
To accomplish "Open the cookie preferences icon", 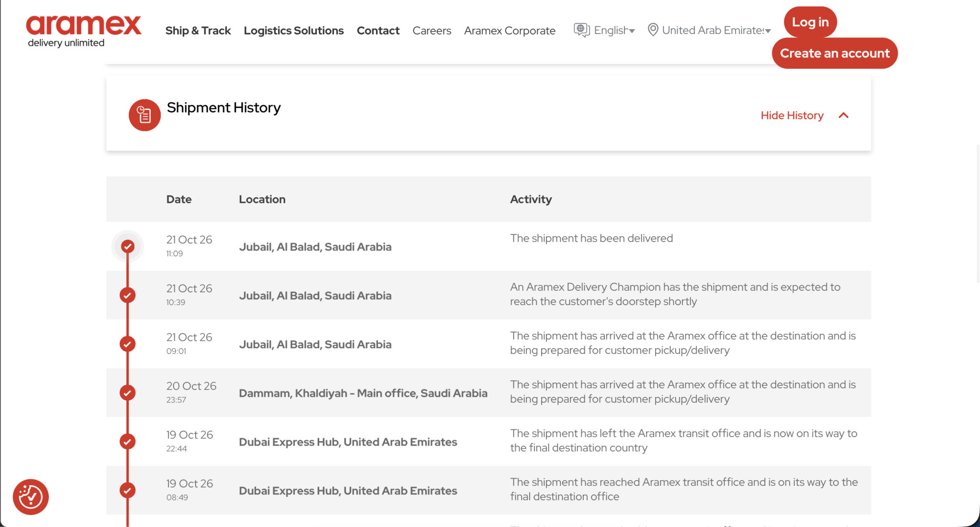I will 31,497.
